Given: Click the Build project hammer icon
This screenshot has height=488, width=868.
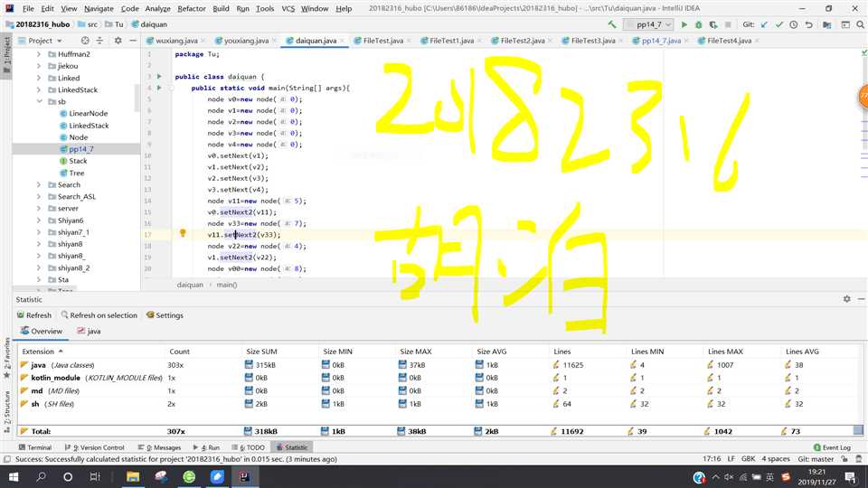Looking at the screenshot, I should (x=612, y=24).
